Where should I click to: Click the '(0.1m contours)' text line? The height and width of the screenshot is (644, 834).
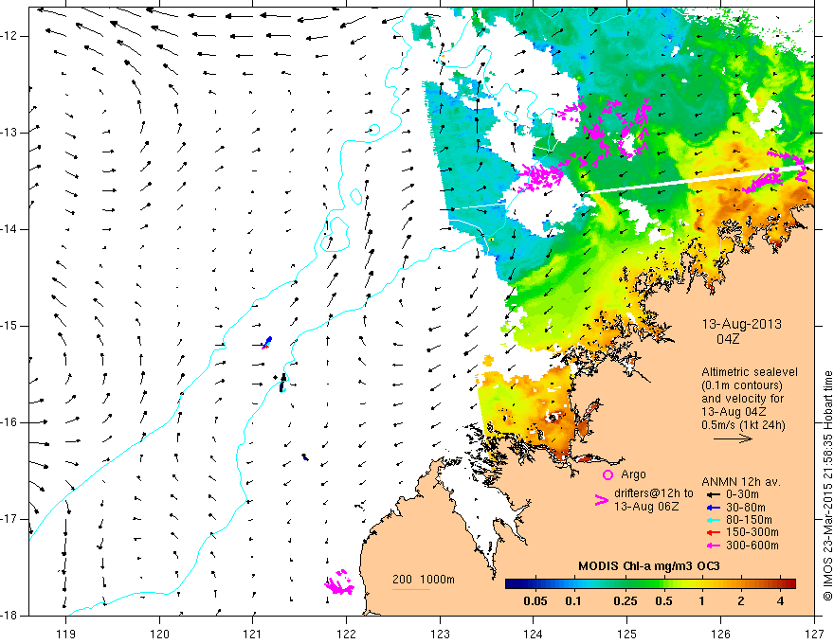pos(742,385)
